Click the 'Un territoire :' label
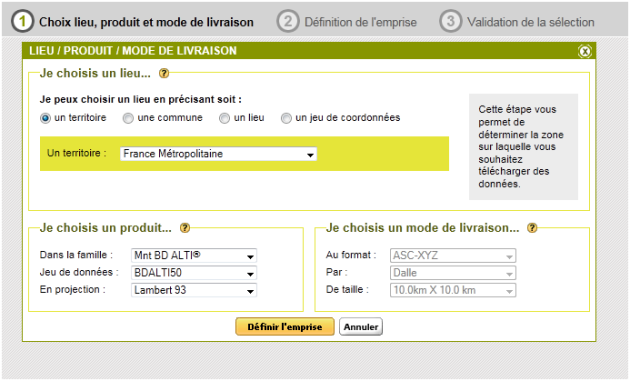The height and width of the screenshot is (381, 630). click(x=77, y=153)
